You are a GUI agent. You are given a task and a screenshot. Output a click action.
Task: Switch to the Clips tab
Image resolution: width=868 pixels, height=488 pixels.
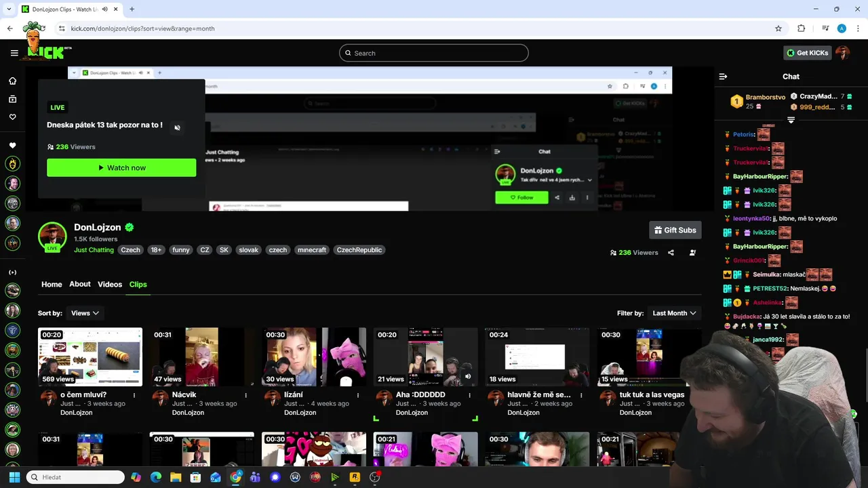[138, 285]
